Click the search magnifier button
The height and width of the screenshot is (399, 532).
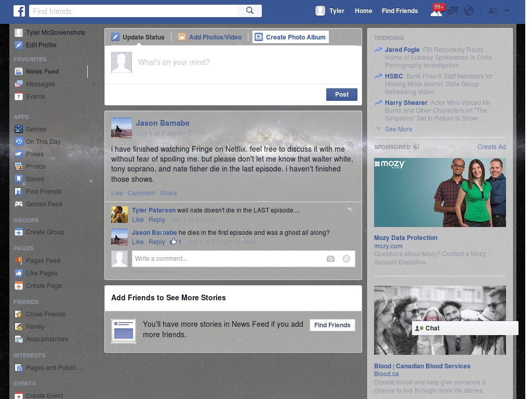point(250,11)
